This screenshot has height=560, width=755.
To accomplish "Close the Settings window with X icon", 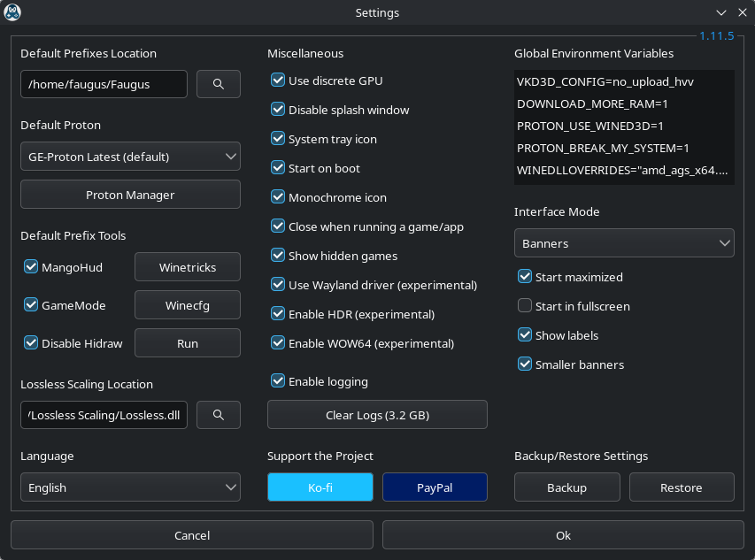I will (743, 12).
